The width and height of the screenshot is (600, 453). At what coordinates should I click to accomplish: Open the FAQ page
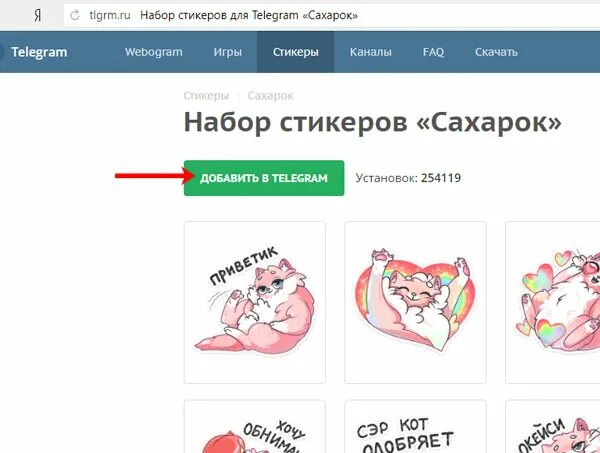pos(433,52)
